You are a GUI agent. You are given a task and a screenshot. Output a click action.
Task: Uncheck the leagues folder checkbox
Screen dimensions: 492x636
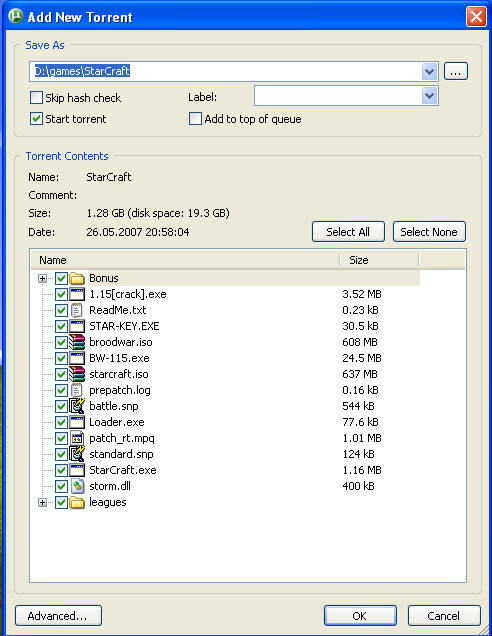pos(61,502)
